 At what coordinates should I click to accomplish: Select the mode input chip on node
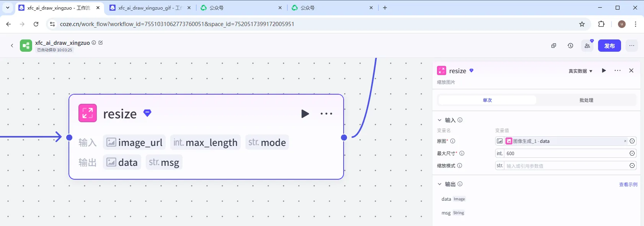click(267, 142)
